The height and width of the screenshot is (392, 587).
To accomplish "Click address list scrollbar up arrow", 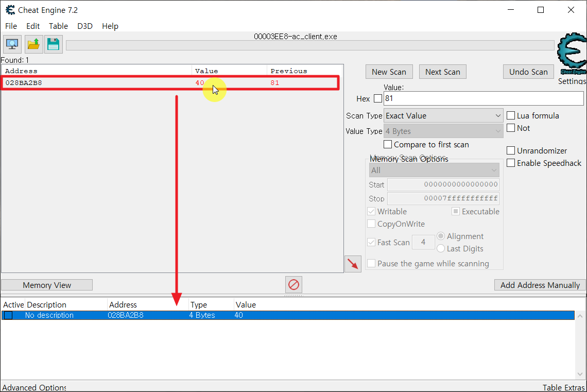I will (580, 316).
